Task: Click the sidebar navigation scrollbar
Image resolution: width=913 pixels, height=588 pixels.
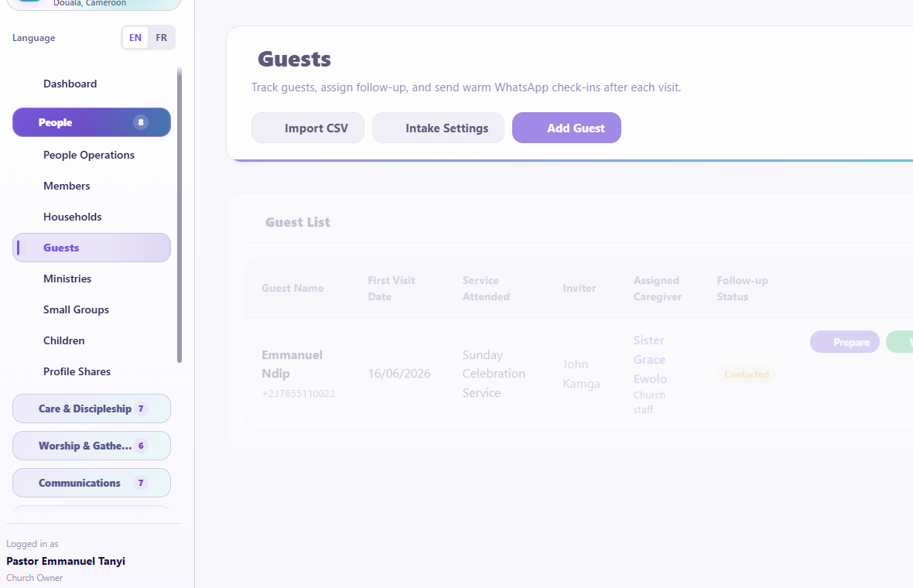Action: (180, 215)
